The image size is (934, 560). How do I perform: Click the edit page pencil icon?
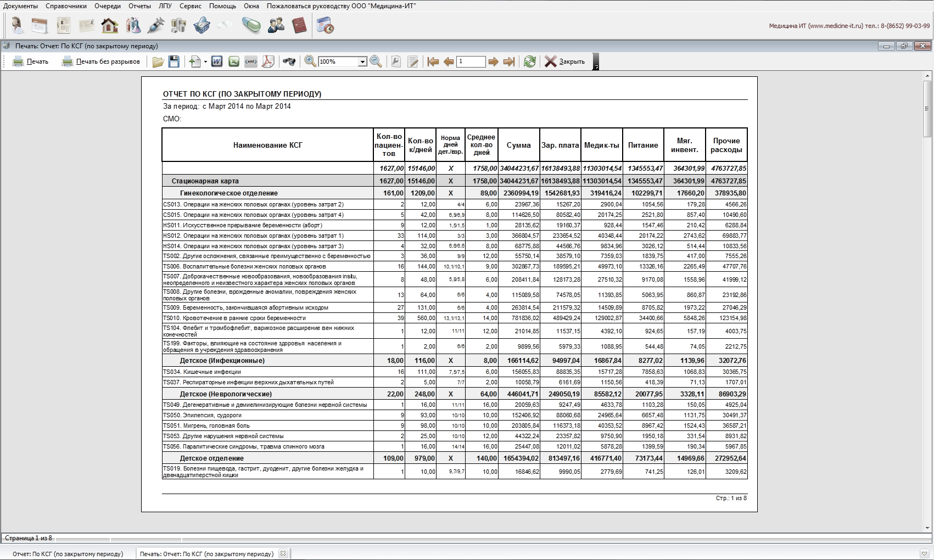(413, 61)
